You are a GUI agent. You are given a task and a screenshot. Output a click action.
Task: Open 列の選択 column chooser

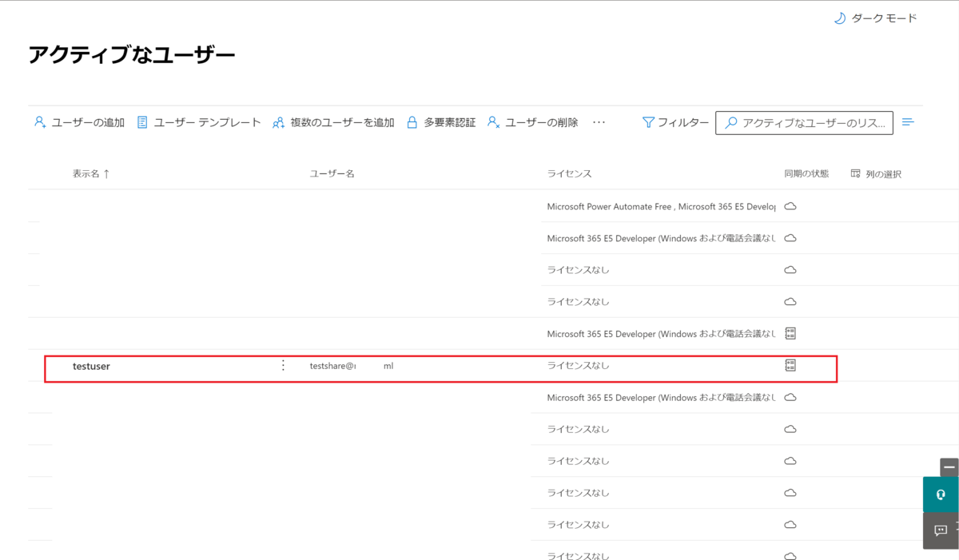[x=876, y=173]
